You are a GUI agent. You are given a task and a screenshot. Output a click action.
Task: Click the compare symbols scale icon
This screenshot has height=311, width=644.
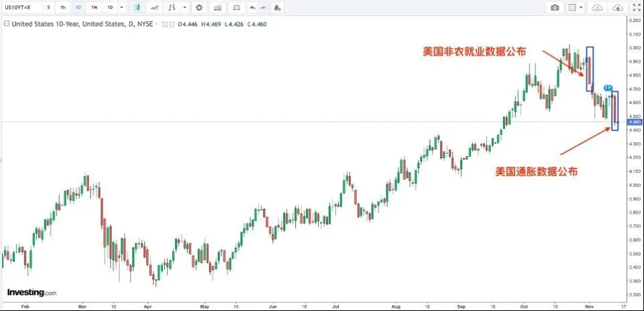pyautogui.click(x=236, y=7)
